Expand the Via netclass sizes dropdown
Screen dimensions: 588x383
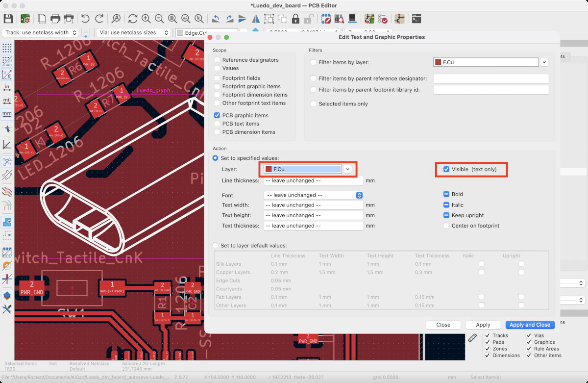pos(132,33)
